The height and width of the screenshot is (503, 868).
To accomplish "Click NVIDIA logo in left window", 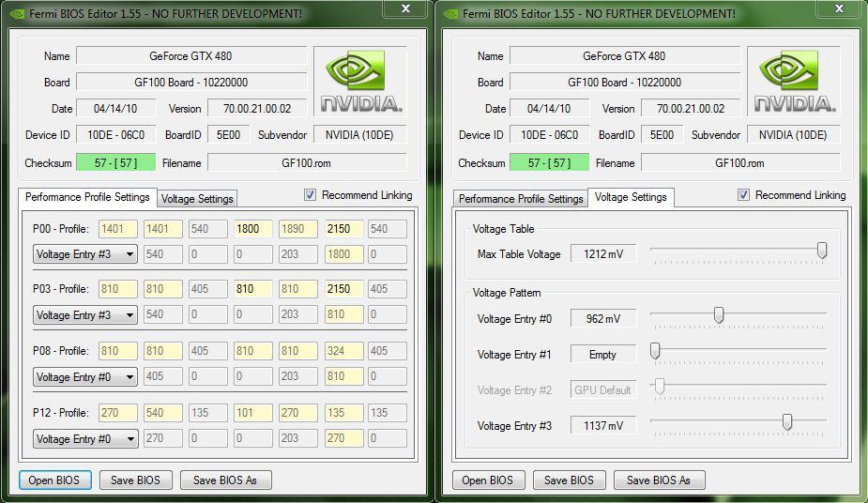I will point(361,82).
